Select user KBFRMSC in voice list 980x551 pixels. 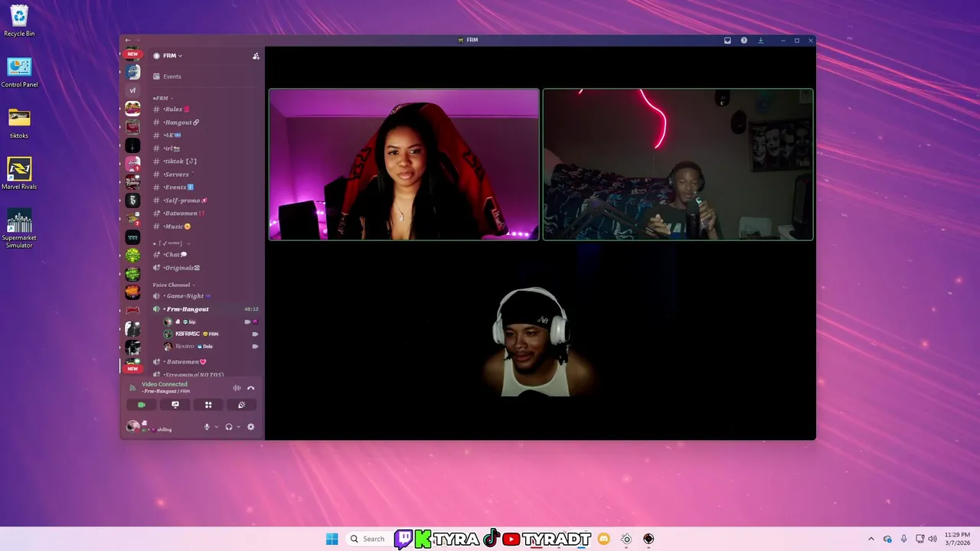211,334
